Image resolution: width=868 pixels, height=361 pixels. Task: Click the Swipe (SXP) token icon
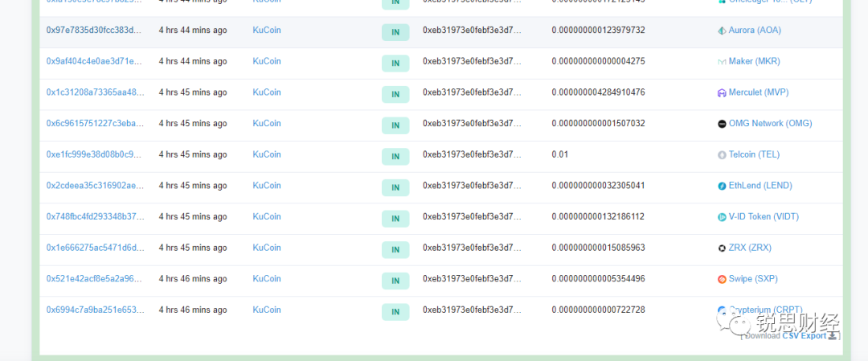click(x=722, y=278)
